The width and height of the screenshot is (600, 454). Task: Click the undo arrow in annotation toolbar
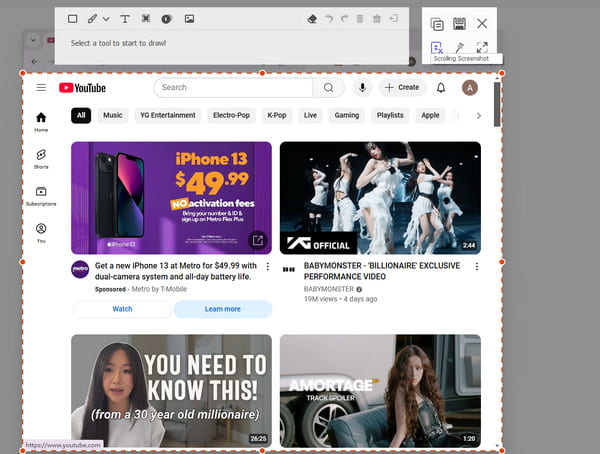click(329, 18)
